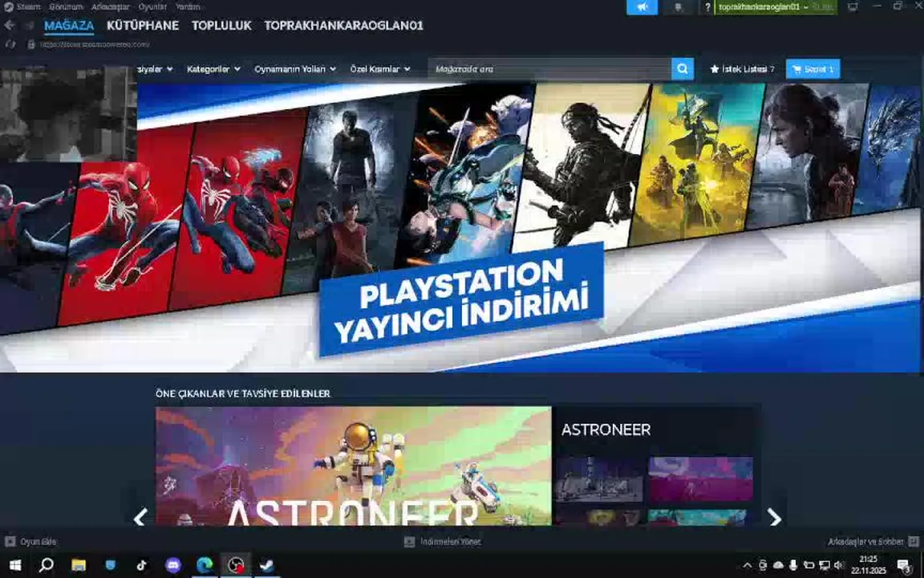This screenshot has width=924, height=578.
Task: Switch to the TOPLULUK tab
Action: 221,26
